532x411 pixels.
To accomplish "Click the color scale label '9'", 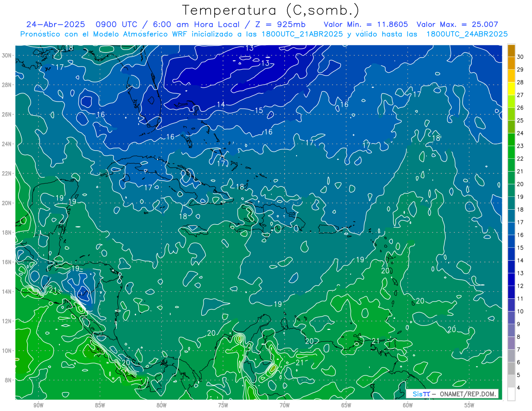I will pyautogui.click(x=519, y=324).
